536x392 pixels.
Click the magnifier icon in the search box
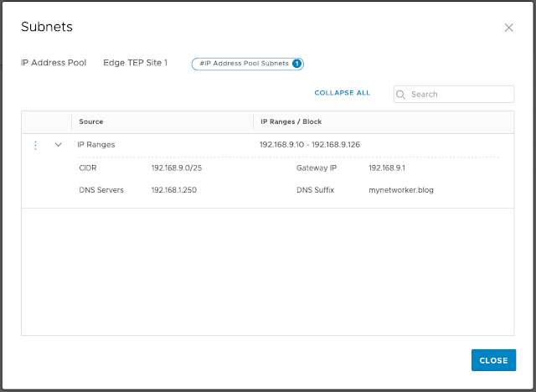[x=402, y=94]
